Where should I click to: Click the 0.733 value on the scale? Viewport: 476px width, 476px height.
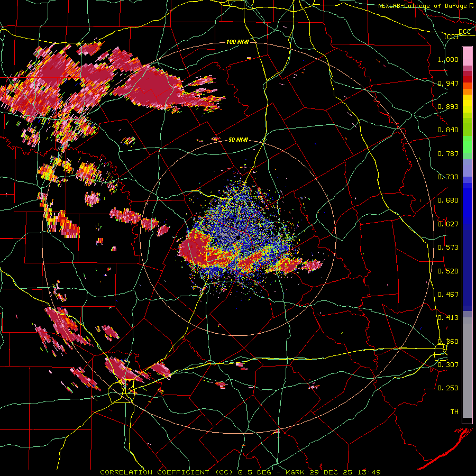click(x=448, y=177)
